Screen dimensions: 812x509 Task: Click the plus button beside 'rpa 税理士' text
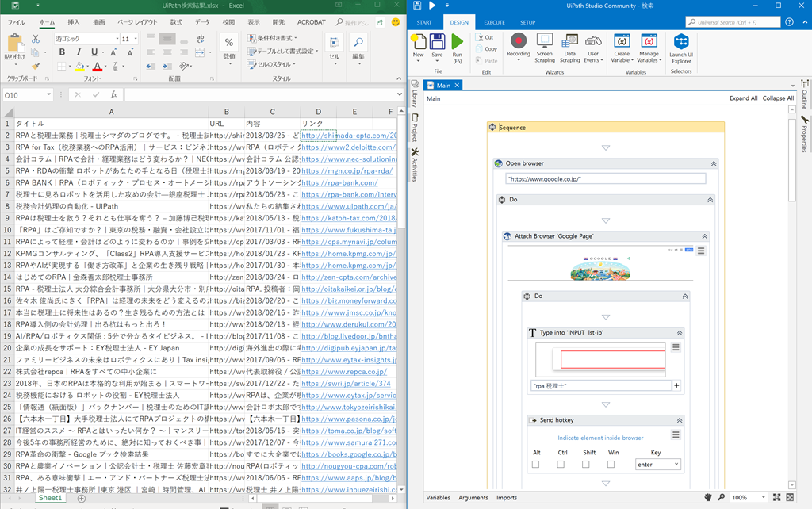pyautogui.click(x=676, y=385)
